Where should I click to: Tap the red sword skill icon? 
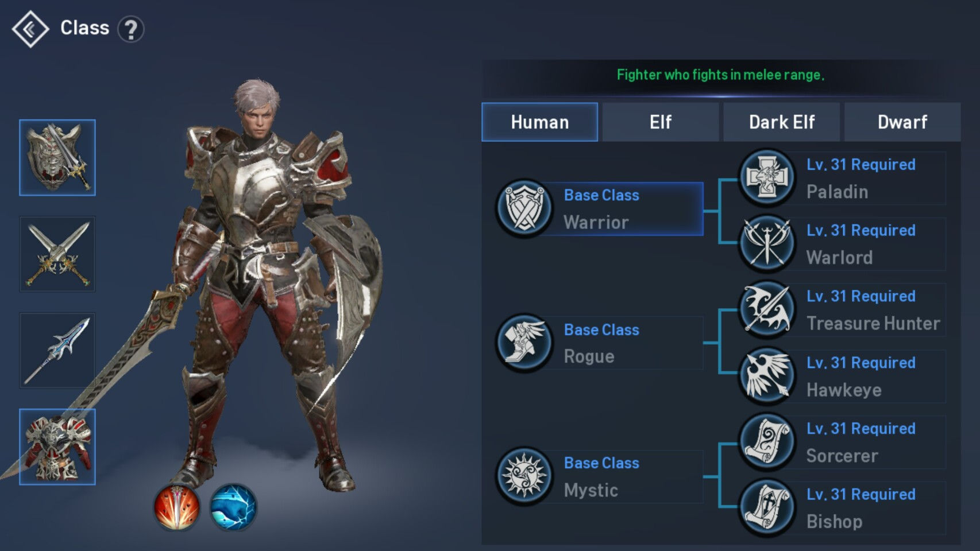click(x=177, y=507)
